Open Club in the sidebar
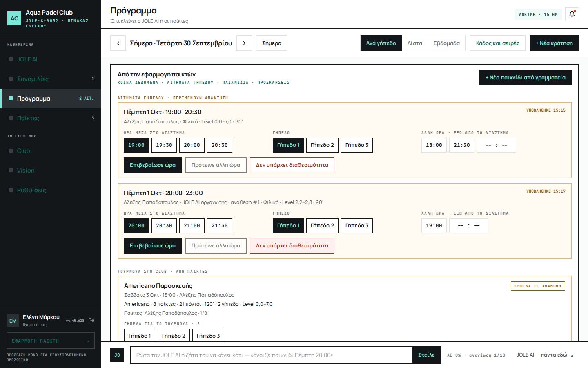 click(50, 151)
